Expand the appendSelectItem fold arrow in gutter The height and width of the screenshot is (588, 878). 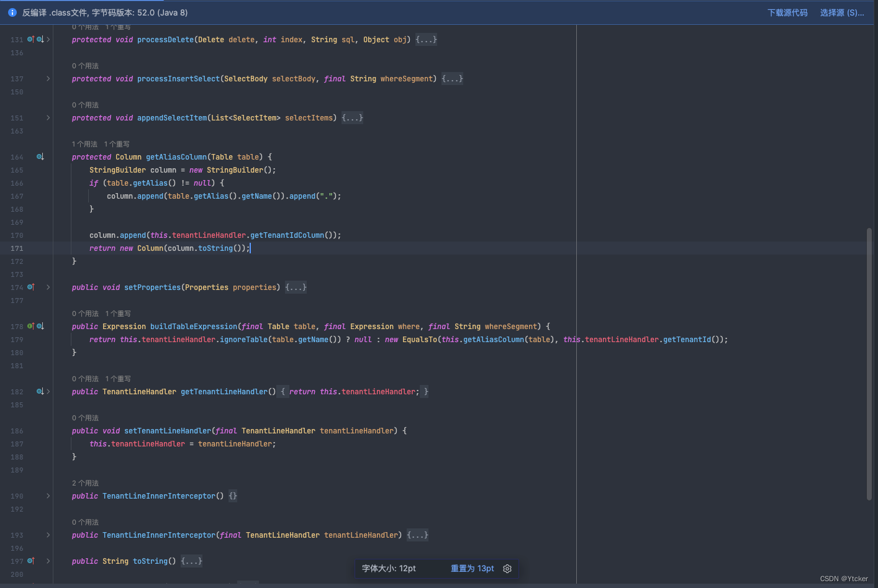[48, 117]
